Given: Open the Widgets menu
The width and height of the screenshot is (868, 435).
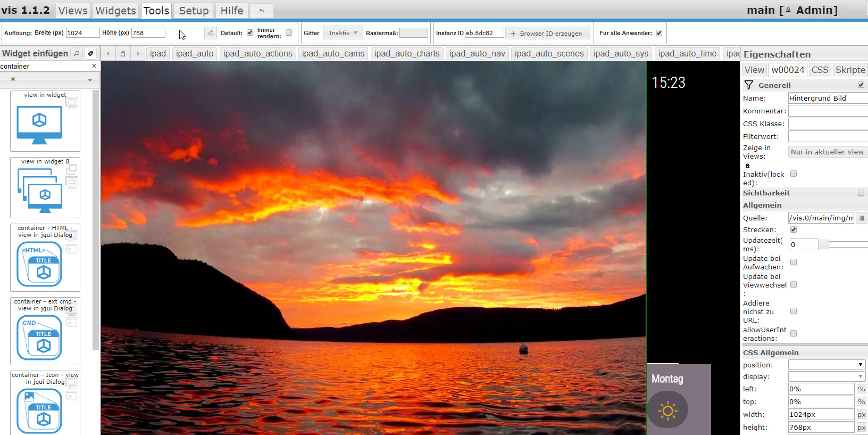Looking at the screenshot, I should tap(115, 11).
